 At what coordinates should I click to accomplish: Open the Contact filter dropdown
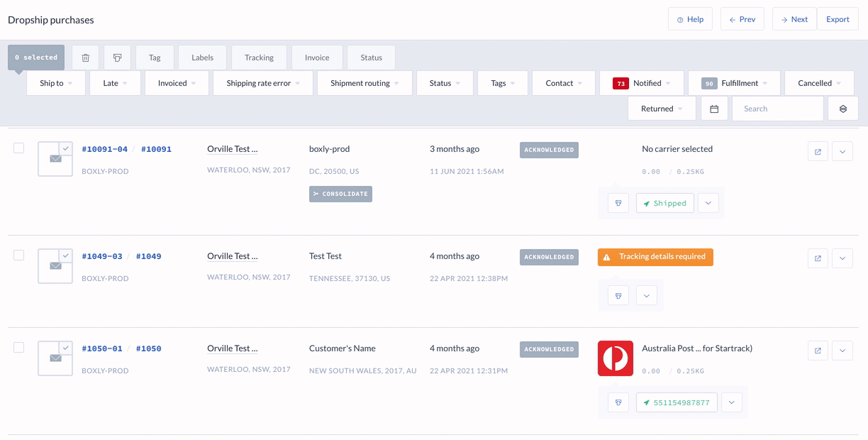(x=564, y=83)
